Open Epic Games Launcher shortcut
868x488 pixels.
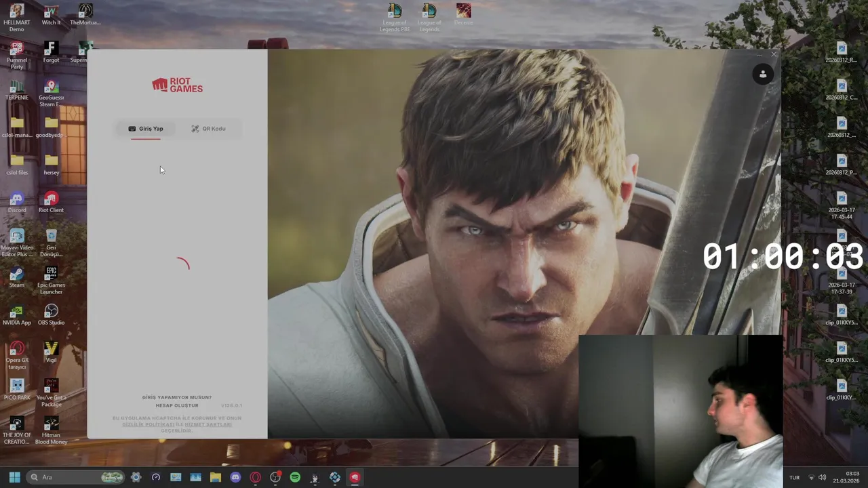click(x=51, y=280)
